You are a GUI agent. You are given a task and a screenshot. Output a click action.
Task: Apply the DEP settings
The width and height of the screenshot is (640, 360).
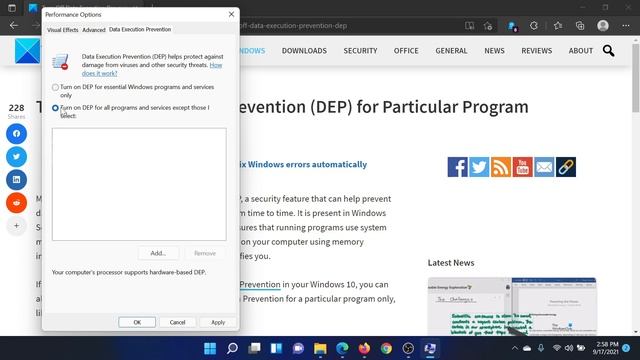[218, 322]
